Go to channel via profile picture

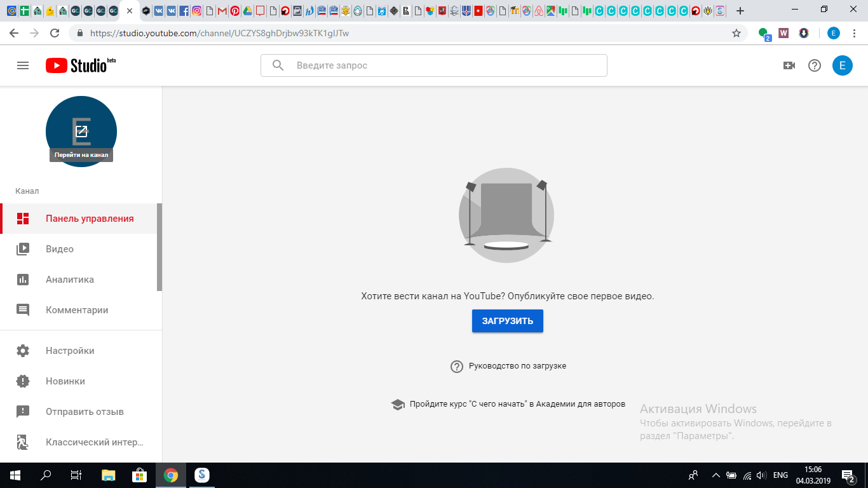tap(81, 132)
